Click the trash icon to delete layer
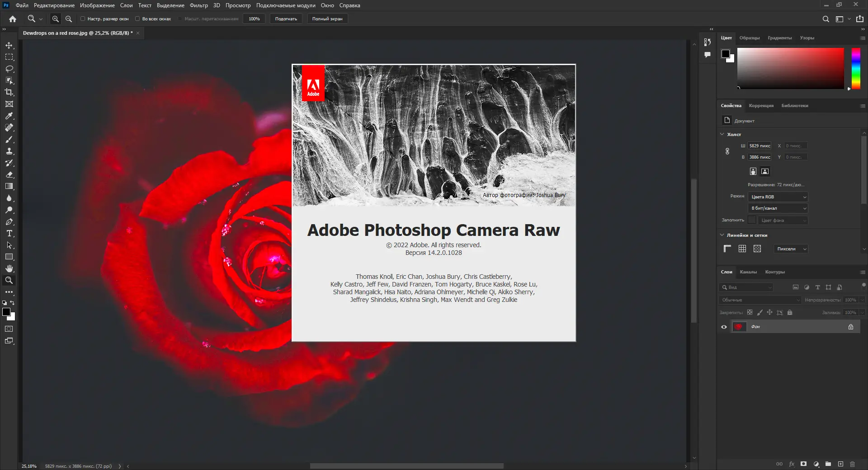 point(853,464)
